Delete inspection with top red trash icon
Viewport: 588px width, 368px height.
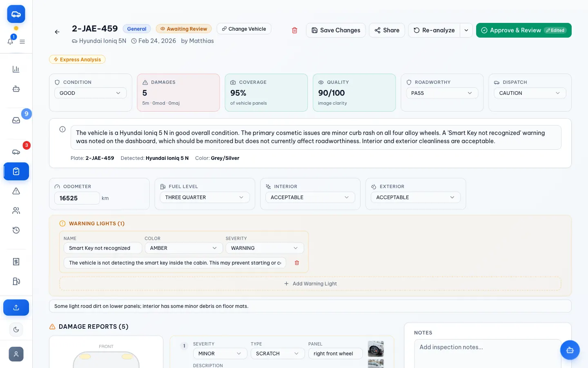click(294, 30)
